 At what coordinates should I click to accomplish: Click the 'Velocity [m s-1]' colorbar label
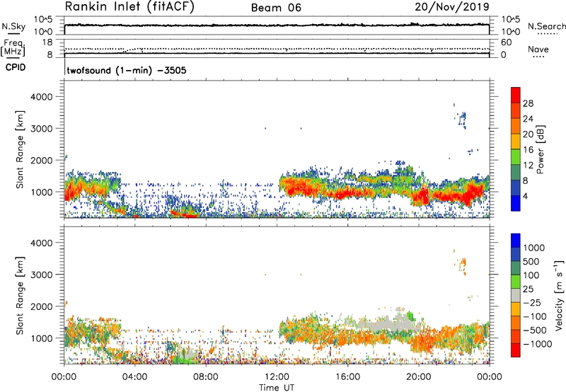tap(559, 295)
